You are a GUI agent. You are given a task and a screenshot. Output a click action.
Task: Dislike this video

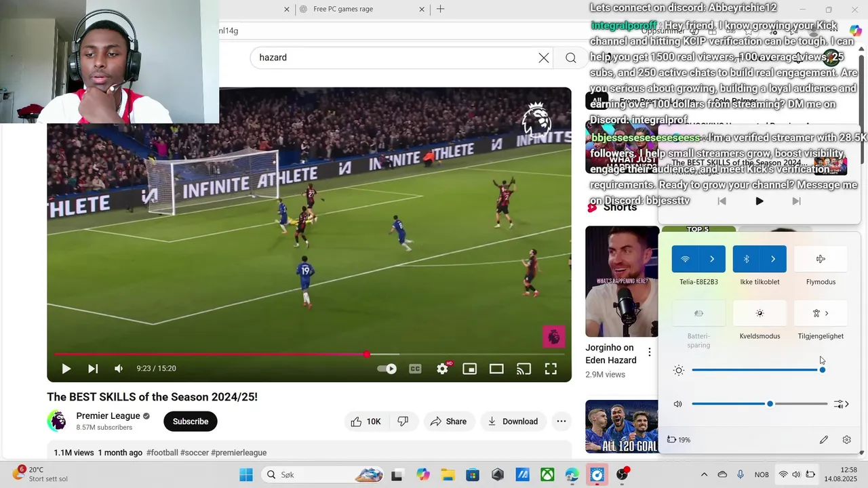point(403,422)
